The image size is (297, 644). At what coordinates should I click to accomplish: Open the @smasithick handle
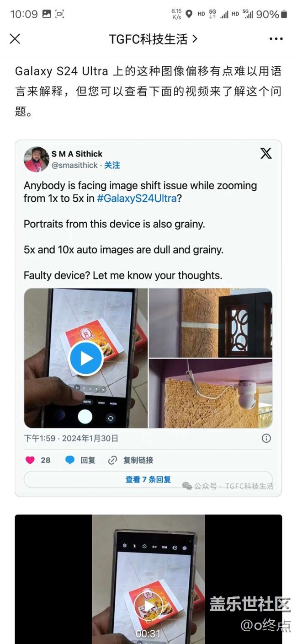pos(74,165)
